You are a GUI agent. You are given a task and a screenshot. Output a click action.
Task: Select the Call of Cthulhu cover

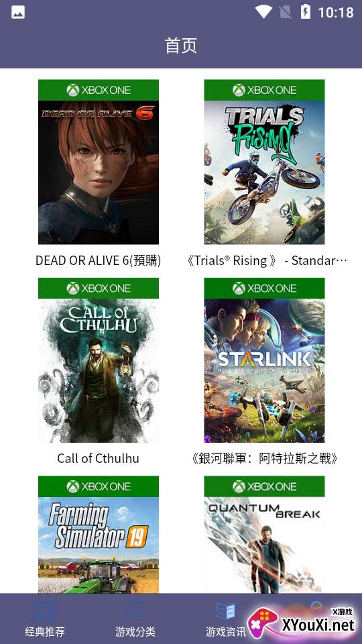(x=99, y=360)
